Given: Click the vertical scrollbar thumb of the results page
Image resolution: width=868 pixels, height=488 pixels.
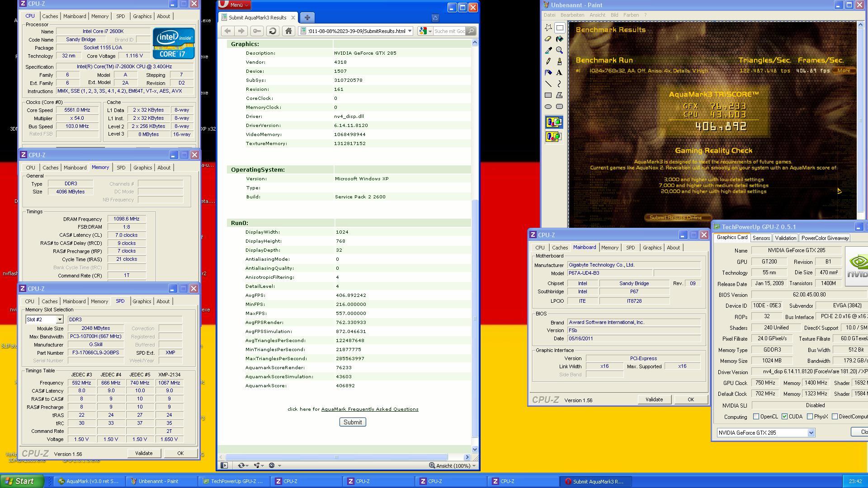Looking at the screenshot, I should 475,319.
